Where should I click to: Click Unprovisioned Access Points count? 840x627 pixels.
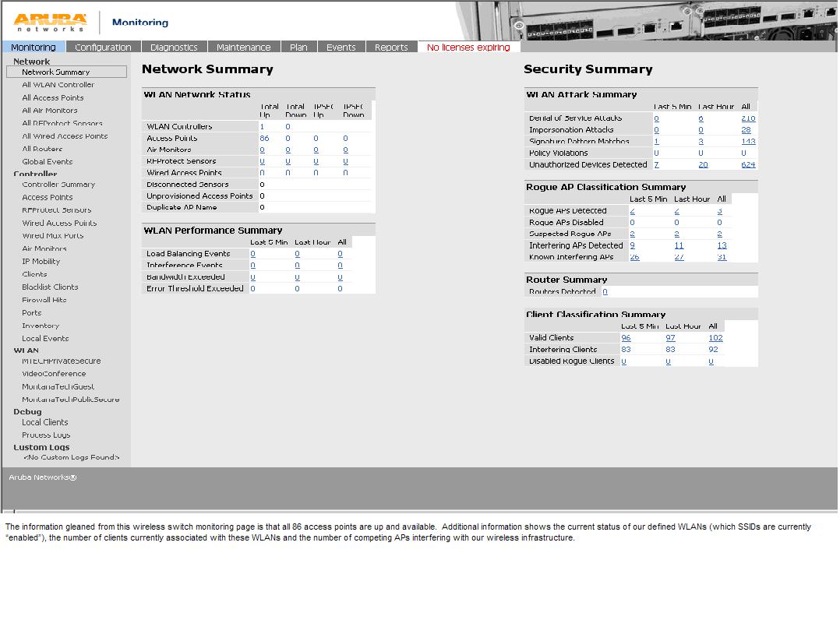tap(262, 196)
